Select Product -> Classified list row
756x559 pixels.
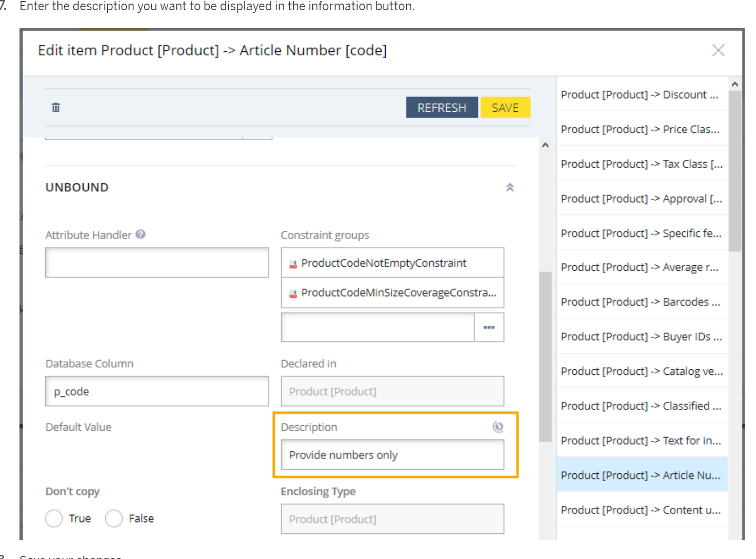click(642, 406)
